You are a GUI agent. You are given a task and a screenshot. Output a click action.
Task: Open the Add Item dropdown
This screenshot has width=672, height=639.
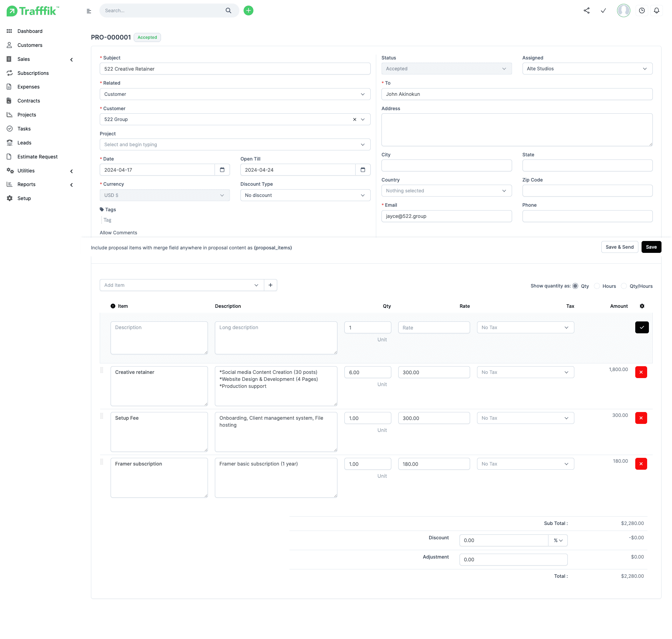tap(182, 285)
